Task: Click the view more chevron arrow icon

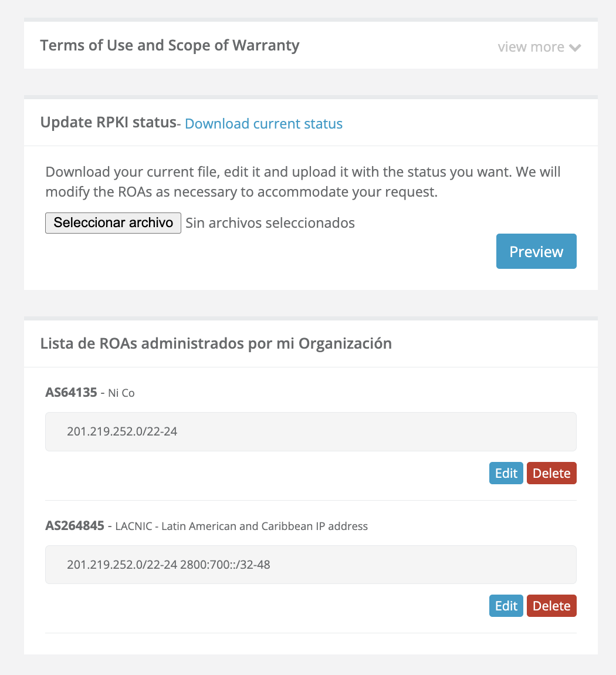Action: pyautogui.click(x=575, y=48)
